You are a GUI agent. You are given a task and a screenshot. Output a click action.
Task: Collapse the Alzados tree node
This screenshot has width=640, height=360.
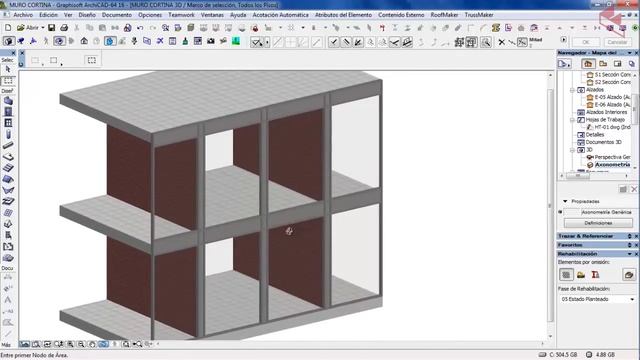tap(573, 90)
